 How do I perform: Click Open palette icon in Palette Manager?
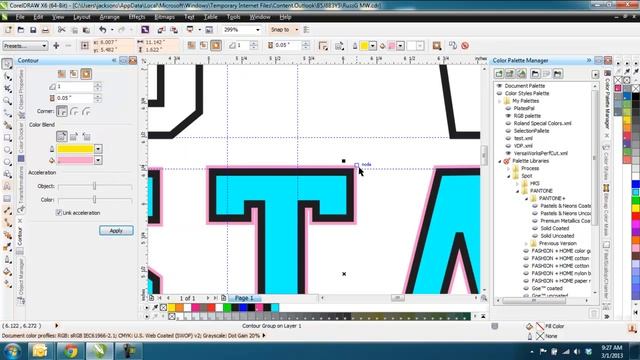tap(535, 74)
